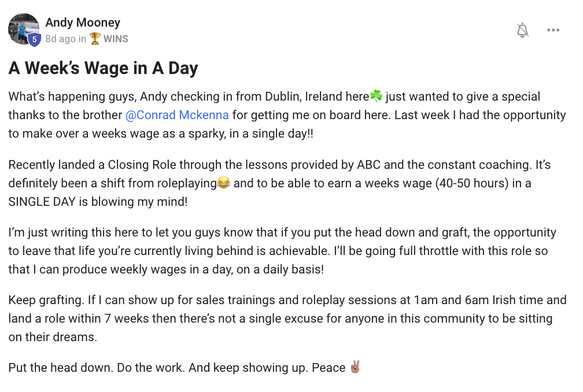The width and height of the screenshot is (583, 392).
Task: Click the paragraph starting I'm just writing this
Action: [x=282, y=251]
